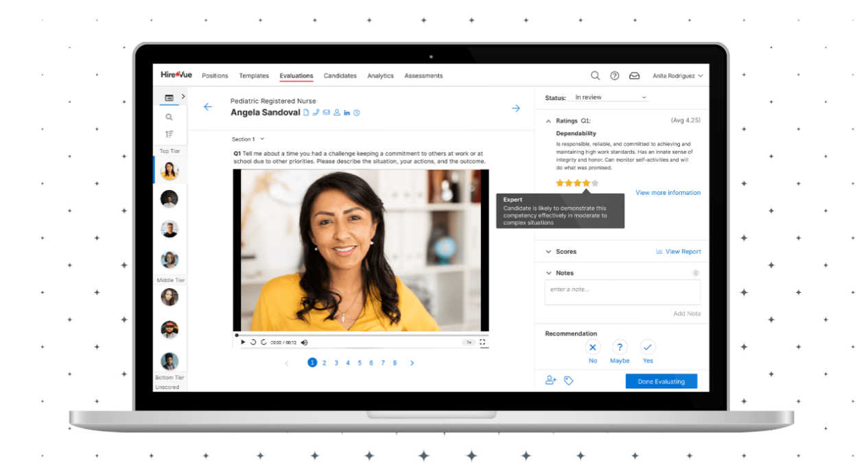Open the Status In review dropdown

(x=607, y=97)
